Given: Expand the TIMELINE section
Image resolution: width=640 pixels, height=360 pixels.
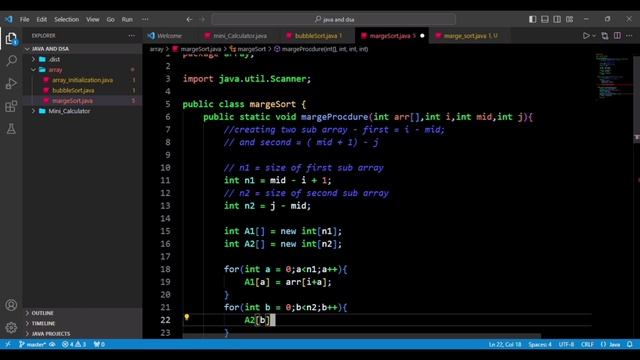Looking at the screenshot, I should [82, 323].
